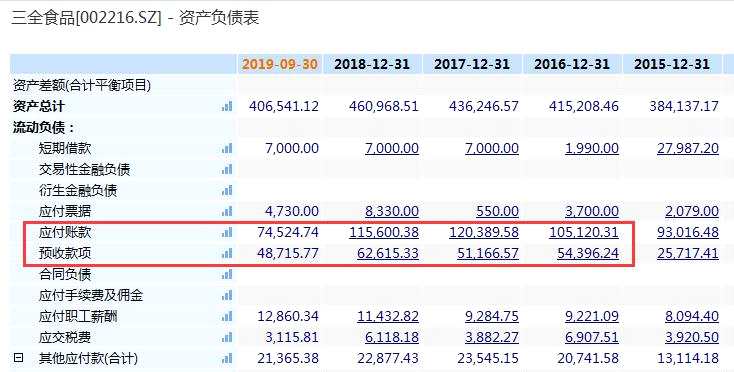Select 应付票据 value 4,730.00
Viewport: 734px width, 372px height.
tap(292, 212)
